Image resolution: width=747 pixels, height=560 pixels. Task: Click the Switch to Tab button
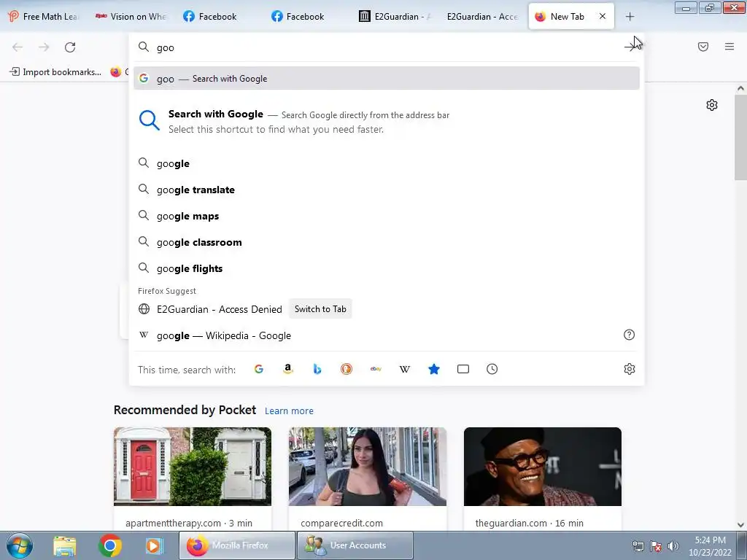(x=320, y=309)
